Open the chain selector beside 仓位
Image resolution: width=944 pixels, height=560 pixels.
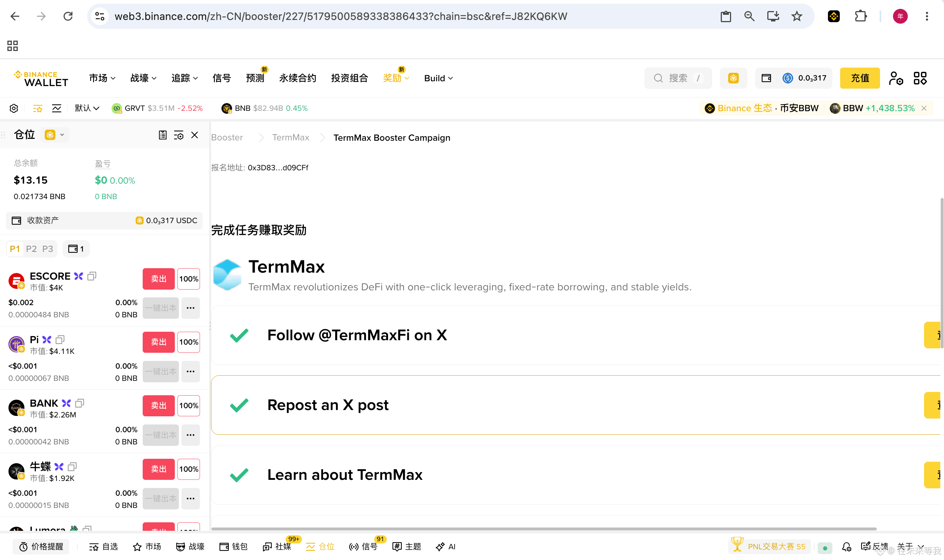coord(54,135)
